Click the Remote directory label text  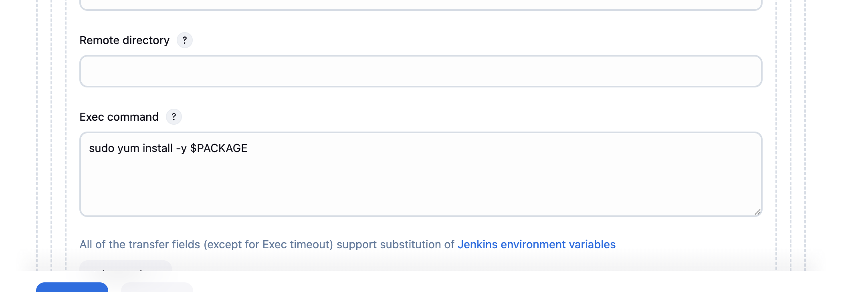[x=124, y=40]
